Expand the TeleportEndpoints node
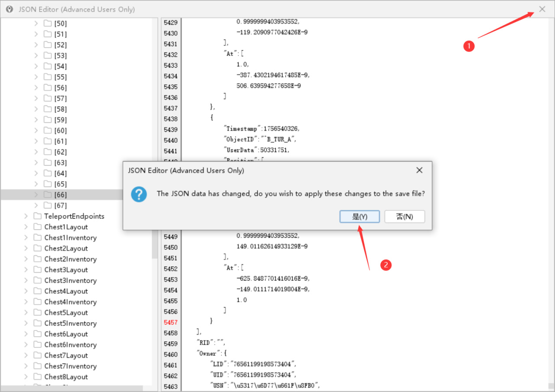The width and height of the screenshot is (555, 392). coord(26,216)
